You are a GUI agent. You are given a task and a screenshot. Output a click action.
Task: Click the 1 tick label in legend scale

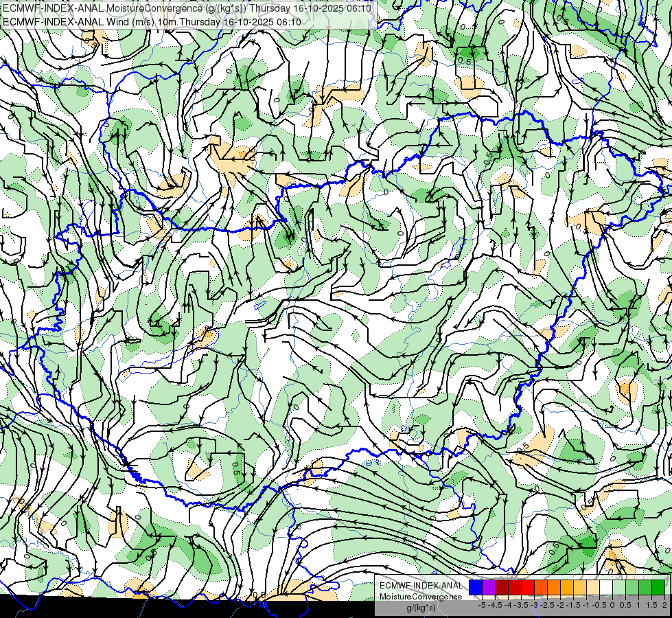pyautogui.click(x=638, y=605)
